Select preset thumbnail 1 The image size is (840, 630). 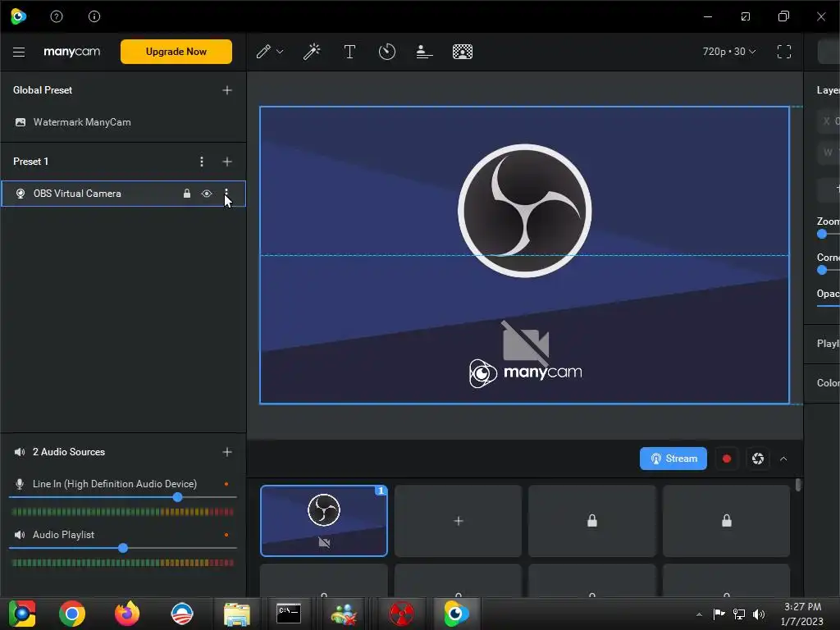click(x=324, y=521)
